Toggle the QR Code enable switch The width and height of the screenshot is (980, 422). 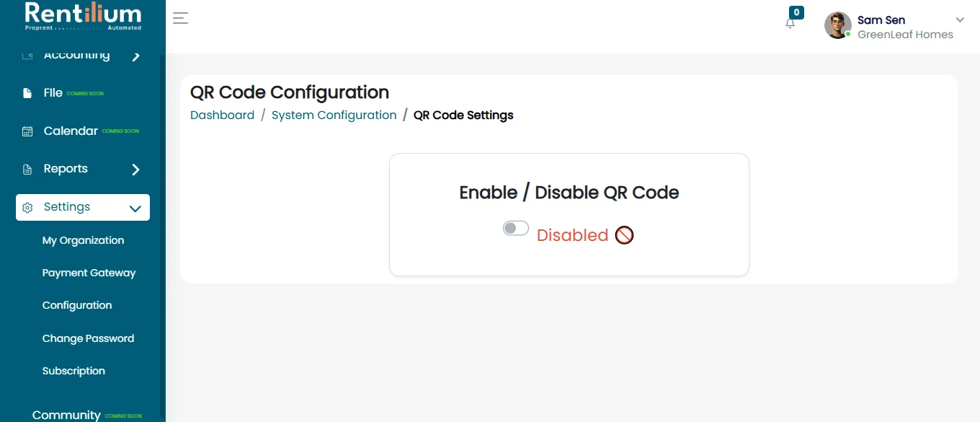click(x=516, y=229)
